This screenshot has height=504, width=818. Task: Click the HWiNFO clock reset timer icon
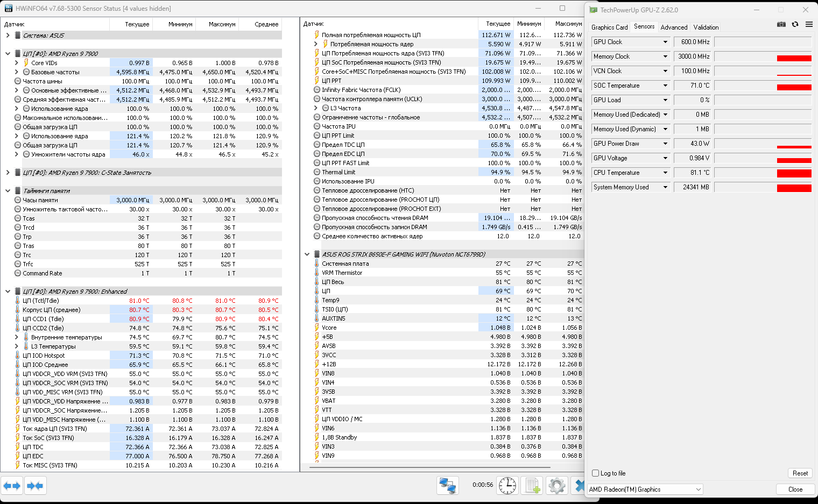tap(507, 486)
